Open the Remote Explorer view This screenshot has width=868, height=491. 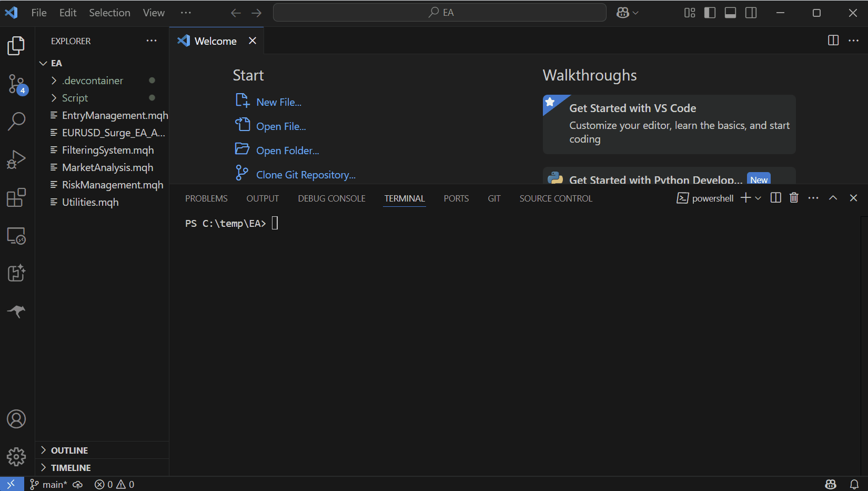16,236
